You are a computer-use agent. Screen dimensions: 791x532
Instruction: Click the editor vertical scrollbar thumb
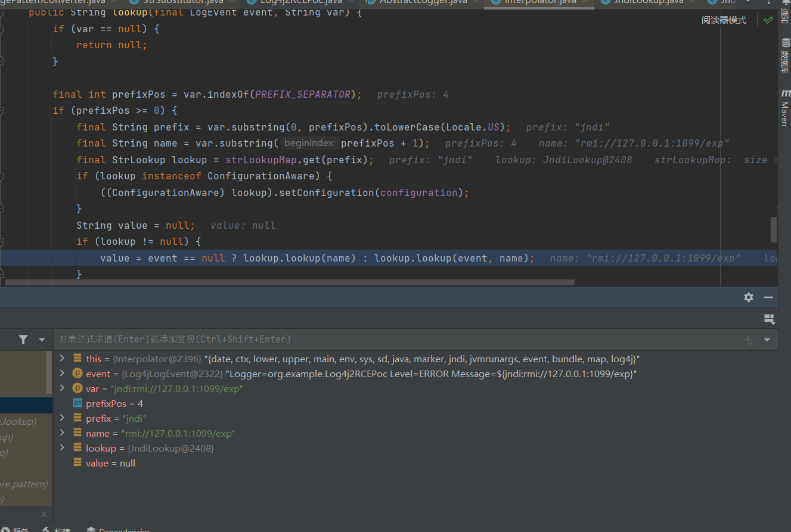774,229
